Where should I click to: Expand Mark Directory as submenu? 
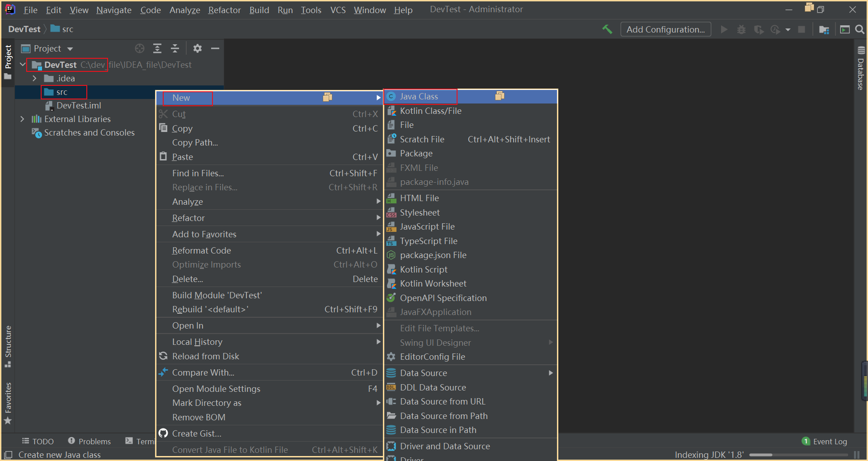[269, 403]
